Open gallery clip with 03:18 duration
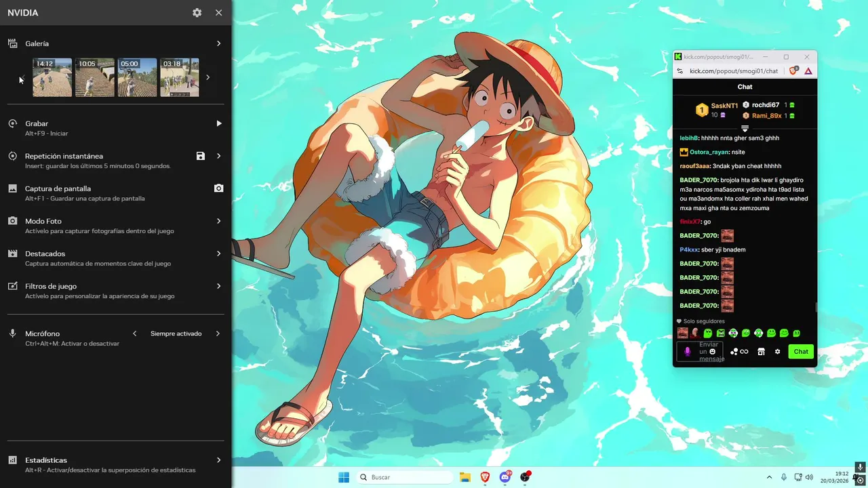868x488 pixels. coord(180,77)
